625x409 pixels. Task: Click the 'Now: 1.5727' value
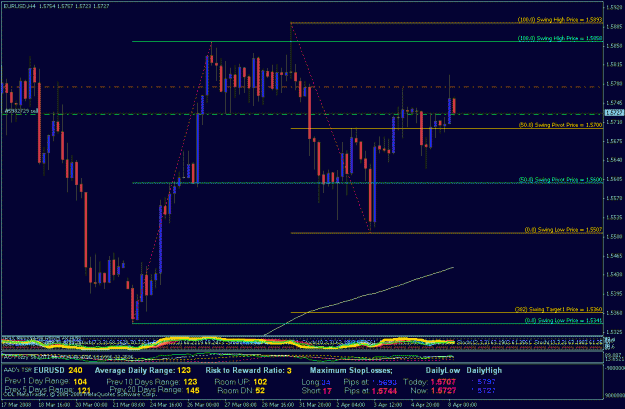tap(433, 391)
